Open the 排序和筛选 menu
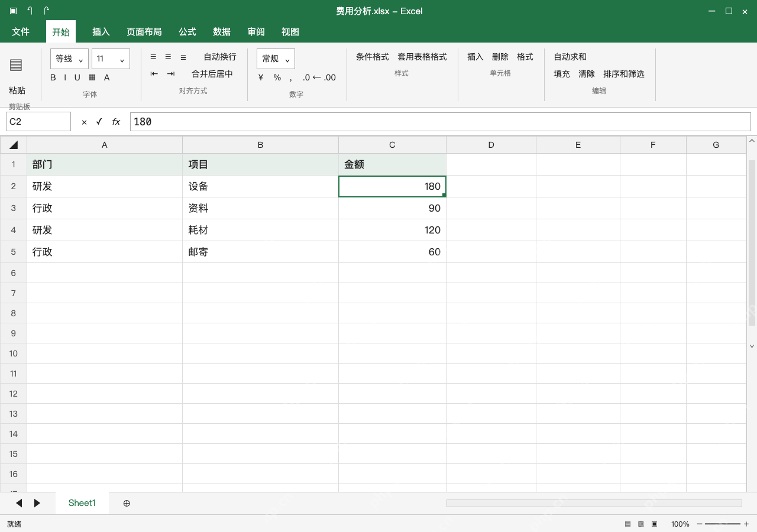This screenshot has width=757, height=532. pos(624,74)
